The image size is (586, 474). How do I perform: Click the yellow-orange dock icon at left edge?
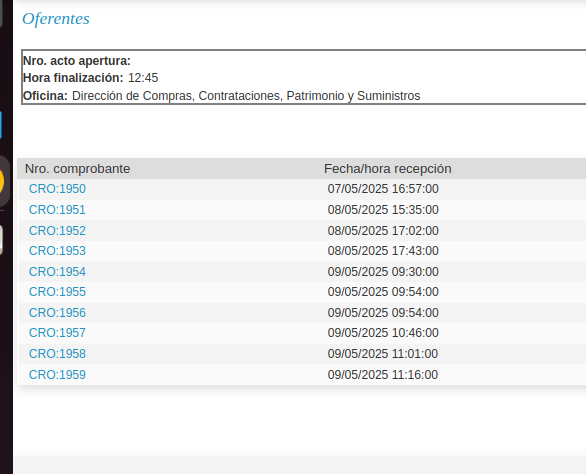(2, 181)
